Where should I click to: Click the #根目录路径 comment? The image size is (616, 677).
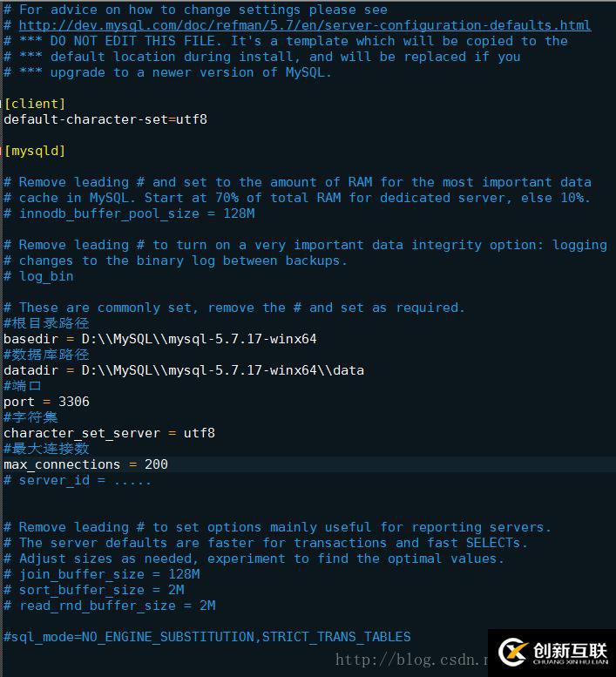pyautogui.click(x=46, y=323)
